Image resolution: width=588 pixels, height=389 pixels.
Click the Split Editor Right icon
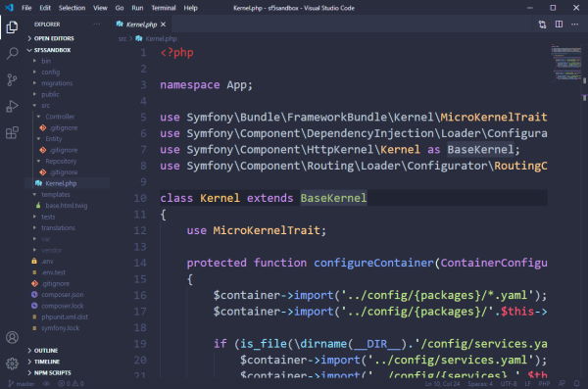click(x=559, y=24)
